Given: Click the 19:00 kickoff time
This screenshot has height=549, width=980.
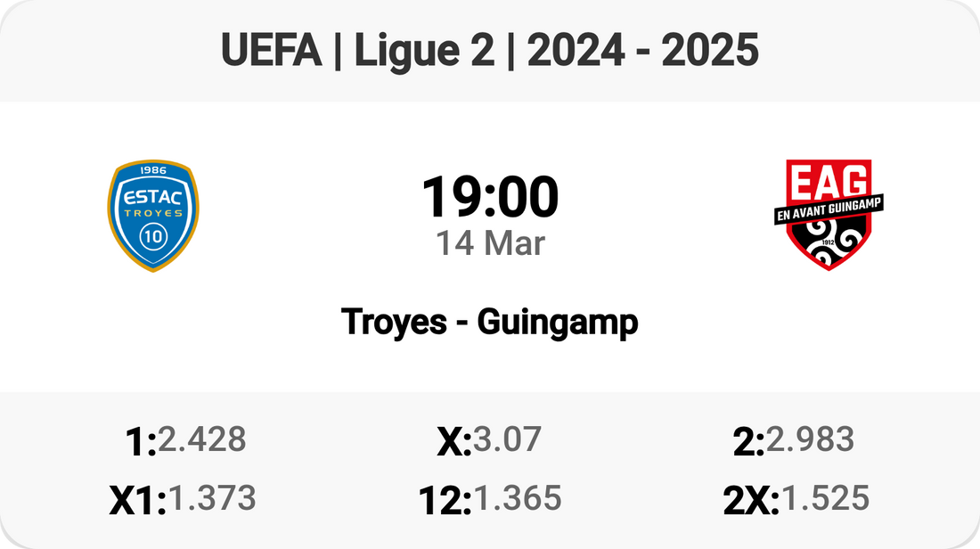Looking at the screenshot, I should 490,197.
